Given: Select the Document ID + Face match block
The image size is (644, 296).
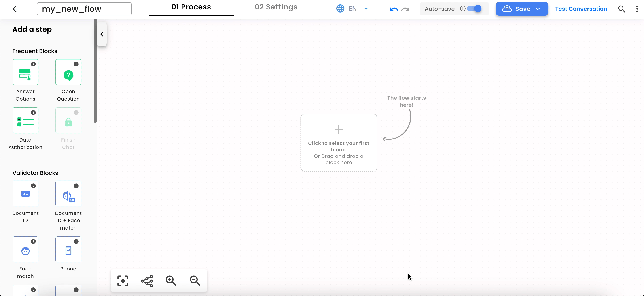Looking at the screenshot, I should point(68,194).
